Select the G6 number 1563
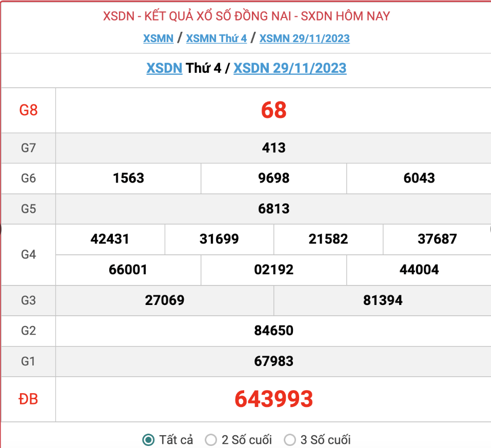The width and height of the screenshot is (491, 448). pyautogui.click(x=128, y=178)
